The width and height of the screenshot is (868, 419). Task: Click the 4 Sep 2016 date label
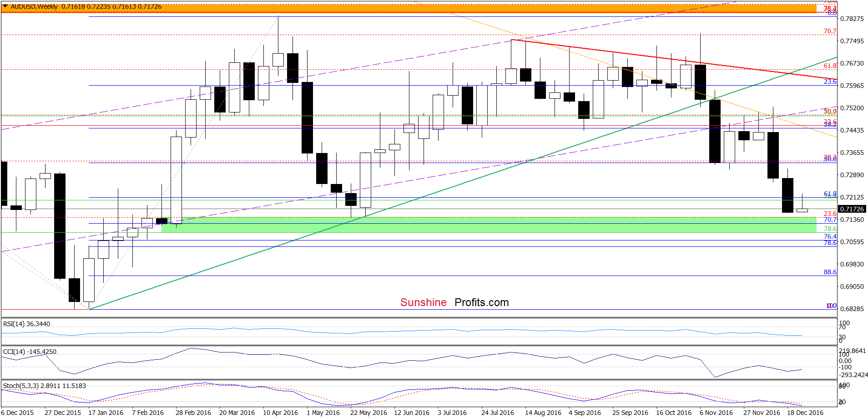585,413
